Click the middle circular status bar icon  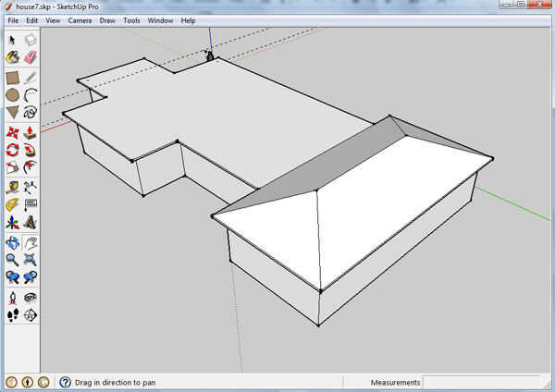28,382
